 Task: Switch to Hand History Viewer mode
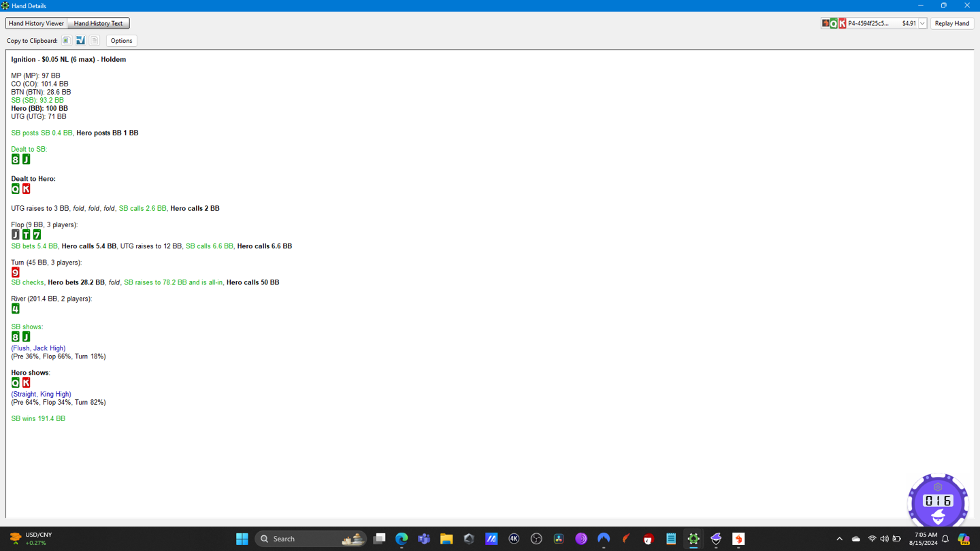pyautogui.click(x=36, y=23)
